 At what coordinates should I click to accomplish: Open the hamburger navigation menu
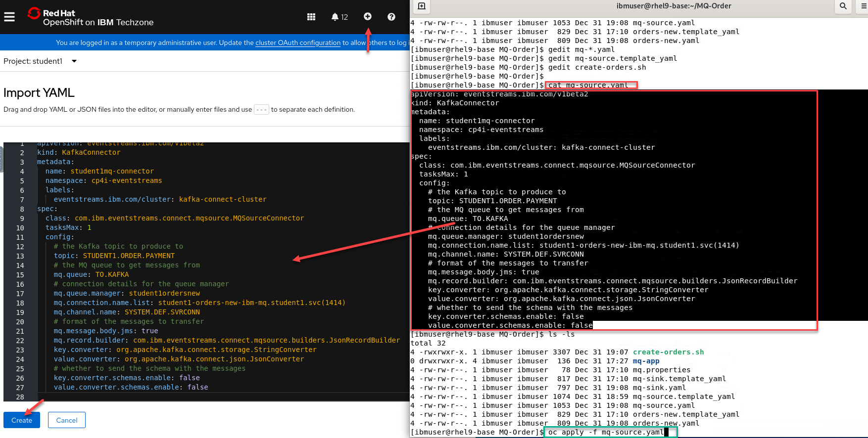[x=9, y=17]
